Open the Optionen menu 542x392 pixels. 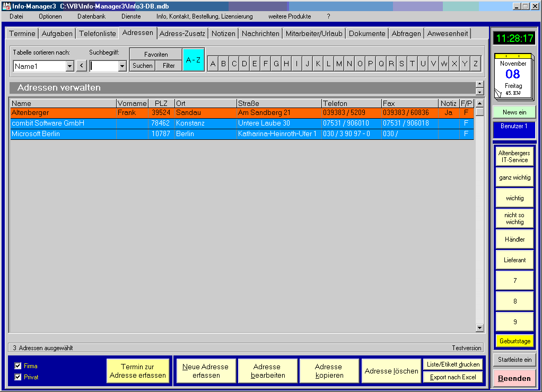pyautogui.click(x=50, y=16)
